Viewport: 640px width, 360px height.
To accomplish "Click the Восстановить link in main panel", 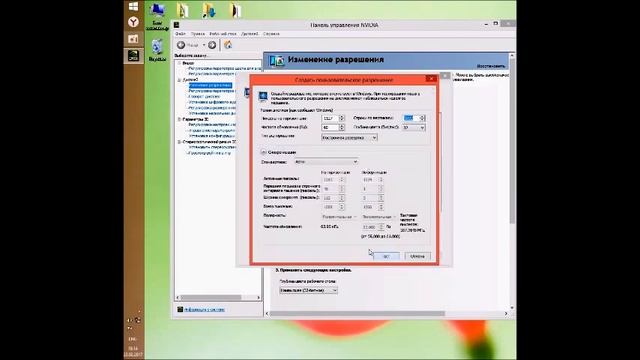I will [x=491, y=66].
